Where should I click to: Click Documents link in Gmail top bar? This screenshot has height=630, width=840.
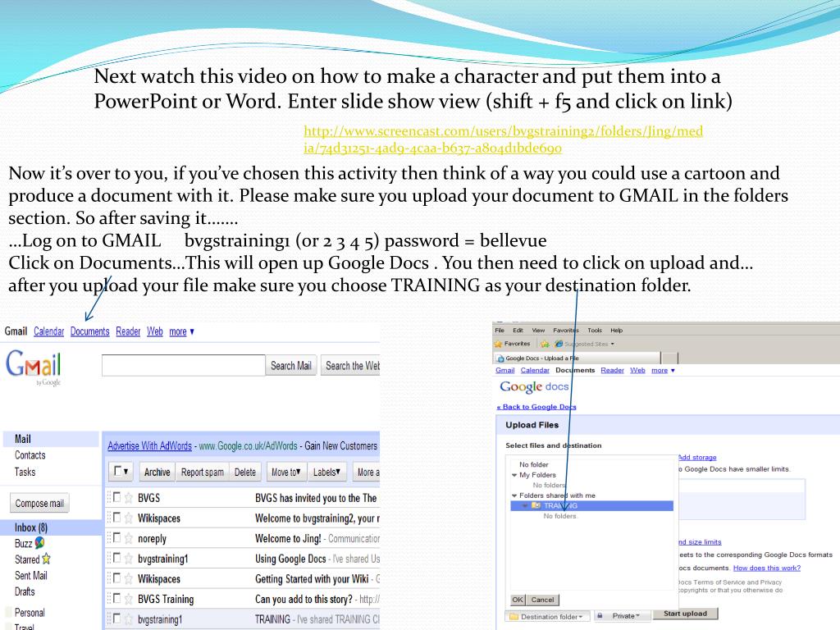[90, 331]
